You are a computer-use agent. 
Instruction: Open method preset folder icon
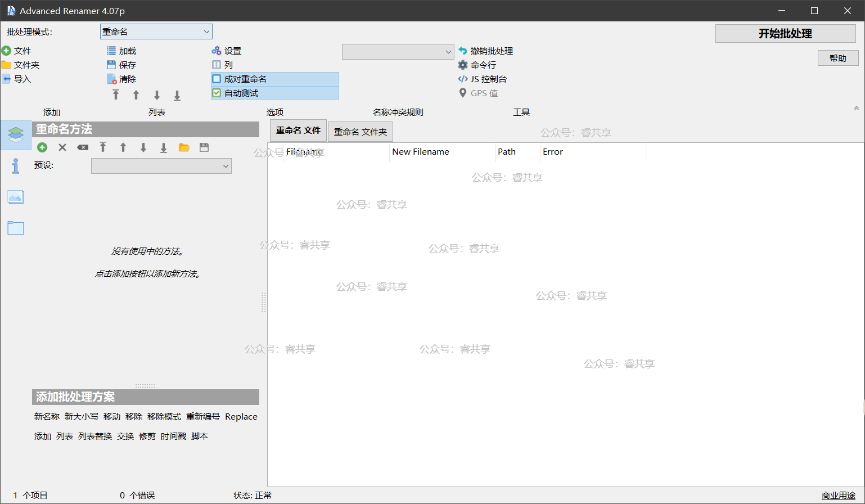184,147
